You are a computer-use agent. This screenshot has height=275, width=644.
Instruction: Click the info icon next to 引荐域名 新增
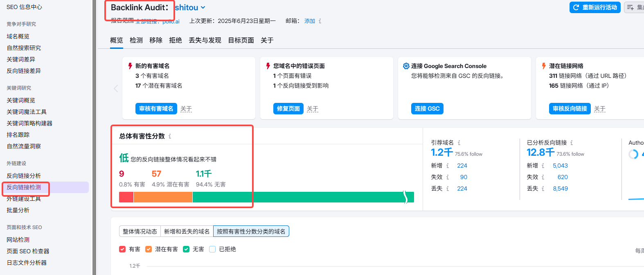pos(448,166)
